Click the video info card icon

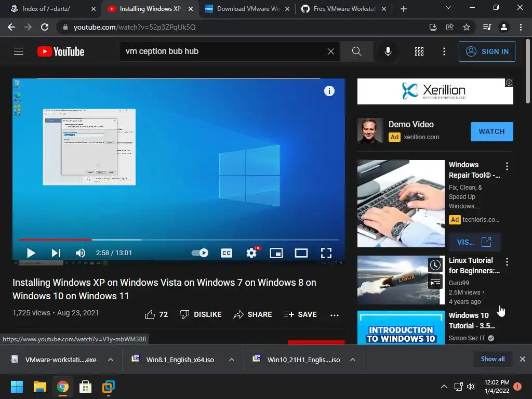[329, 91]
